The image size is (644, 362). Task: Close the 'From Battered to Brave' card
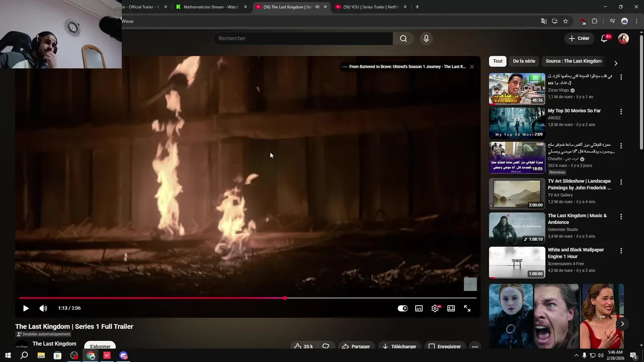click(x=471, y=66)
